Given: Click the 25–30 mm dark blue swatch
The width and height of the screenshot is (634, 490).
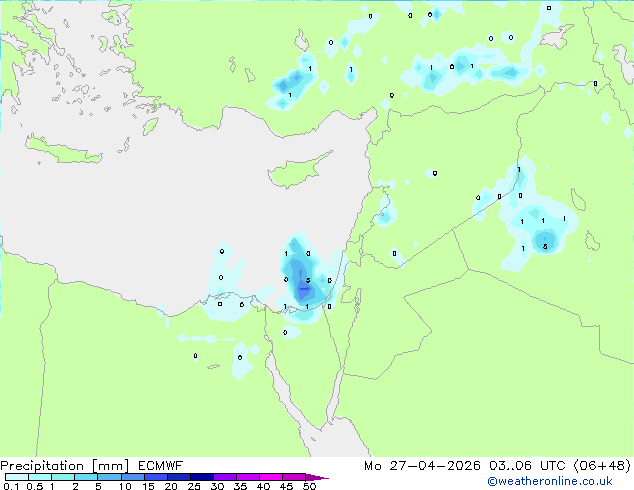Looking at the screenshot, I should tap(201, 477).
